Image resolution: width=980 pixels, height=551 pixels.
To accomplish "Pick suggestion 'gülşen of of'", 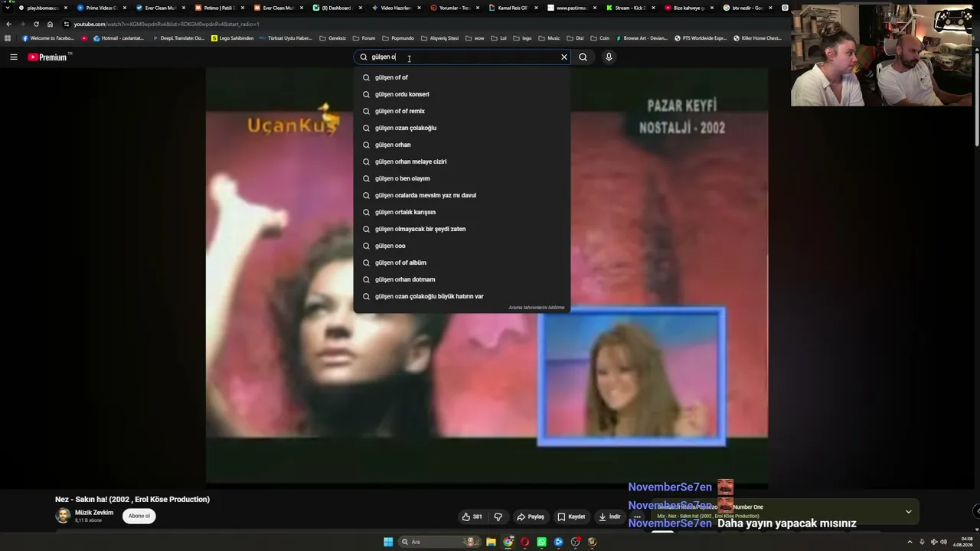I will tap(462, 77).
